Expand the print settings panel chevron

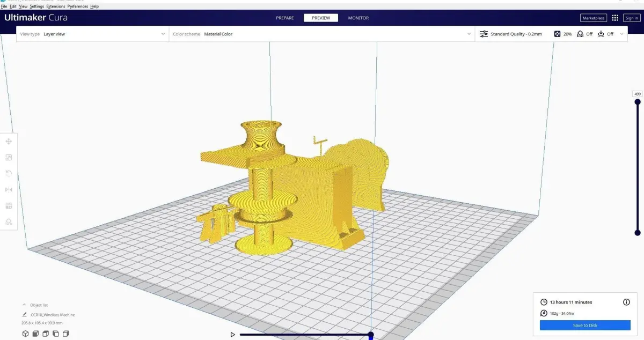tap(622, 34)
